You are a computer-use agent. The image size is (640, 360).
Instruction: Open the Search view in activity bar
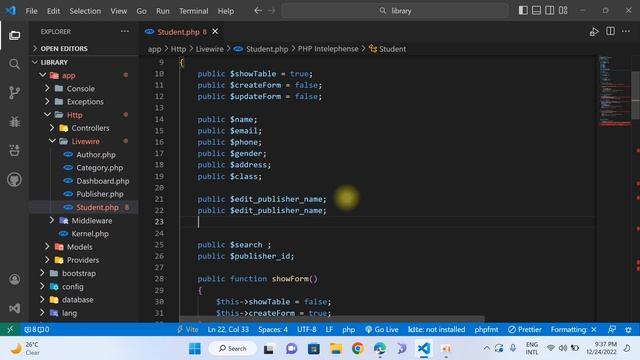[14, 64]
